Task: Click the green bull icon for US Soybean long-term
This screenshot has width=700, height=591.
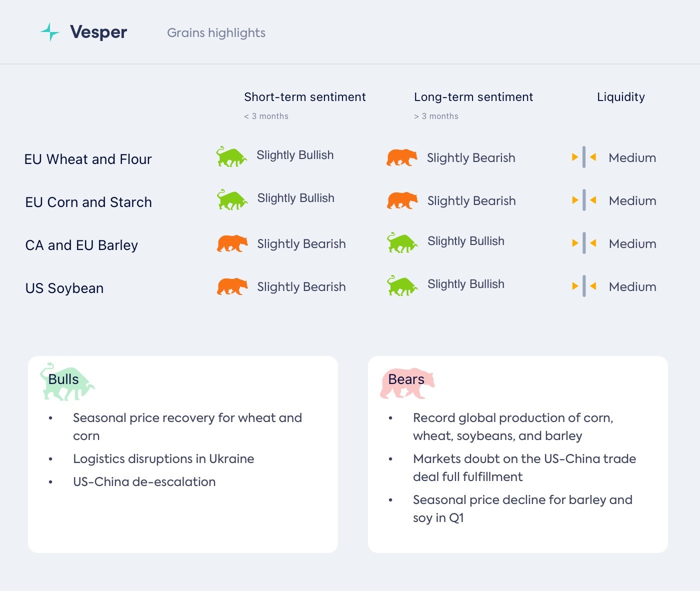Action: coord(402,285)
